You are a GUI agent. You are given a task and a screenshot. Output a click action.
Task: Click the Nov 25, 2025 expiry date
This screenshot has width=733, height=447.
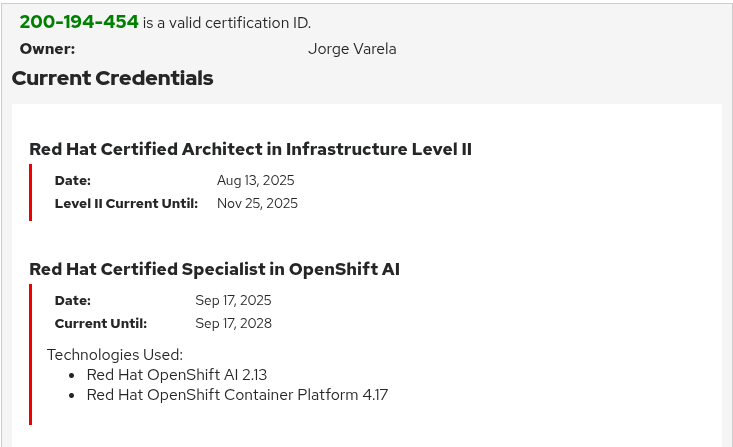pos(257,203)
